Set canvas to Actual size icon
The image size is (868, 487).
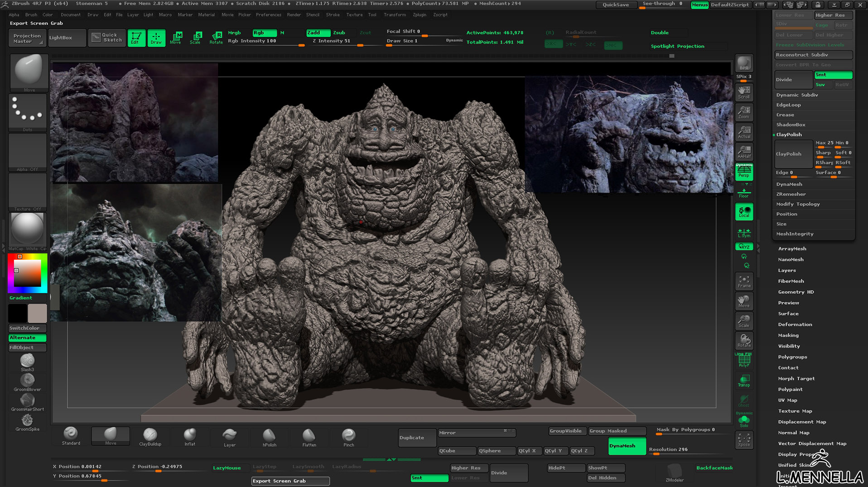click(744, 132)
